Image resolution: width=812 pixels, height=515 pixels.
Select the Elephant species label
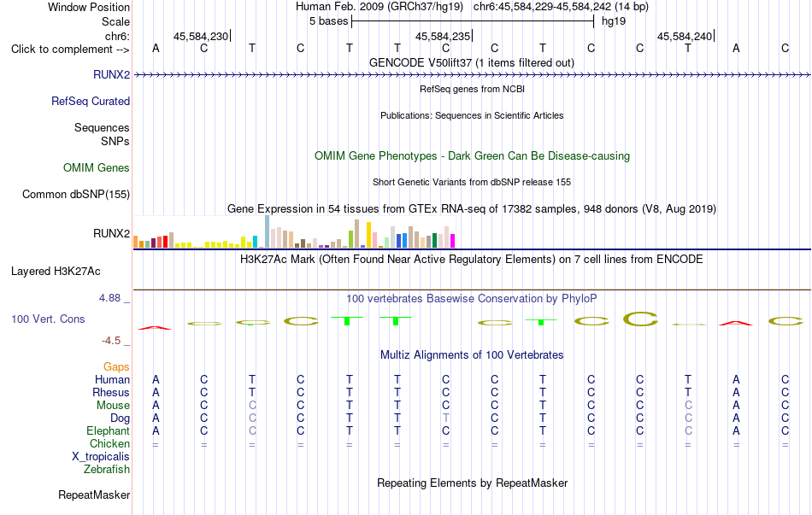(x=109, y=430)
